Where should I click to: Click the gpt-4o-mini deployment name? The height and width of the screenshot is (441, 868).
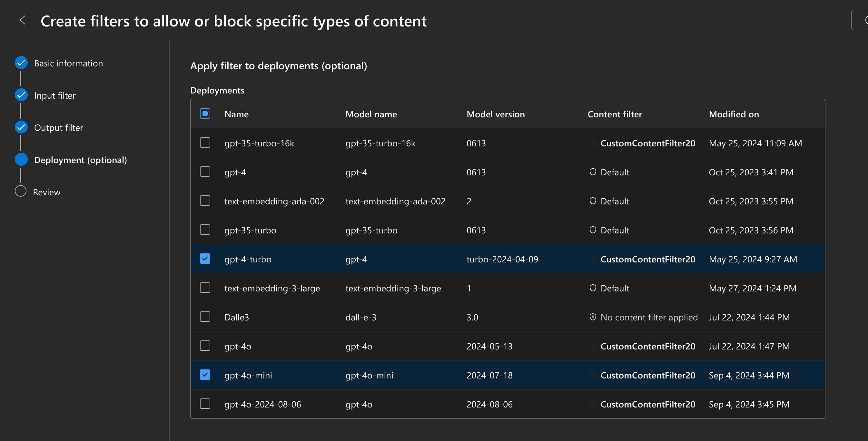248,375
